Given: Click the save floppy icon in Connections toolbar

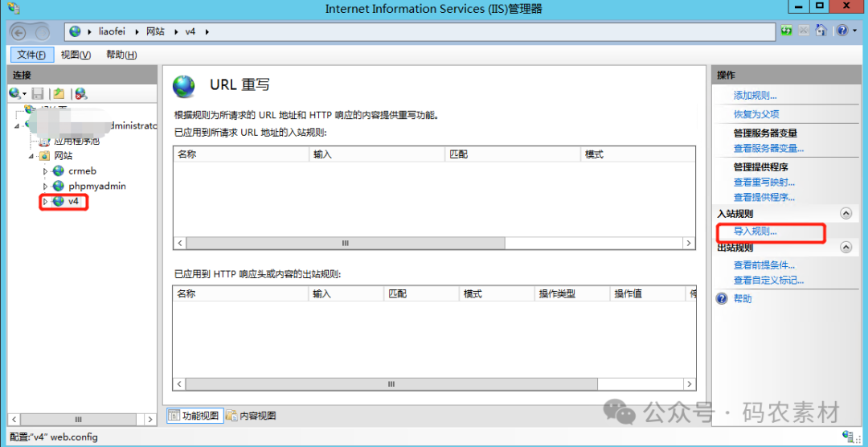Looking at the screenshot, I should (38, 93).
